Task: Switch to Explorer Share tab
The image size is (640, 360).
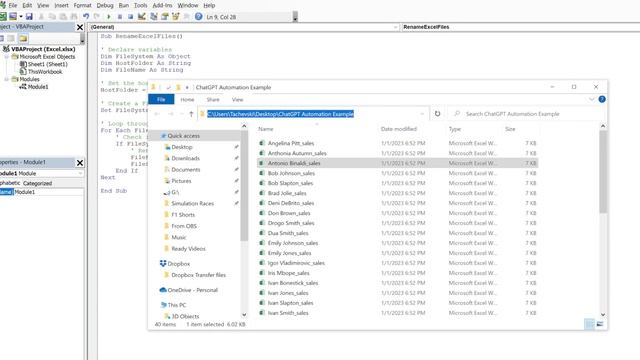Action: click(x=213, y=100)
